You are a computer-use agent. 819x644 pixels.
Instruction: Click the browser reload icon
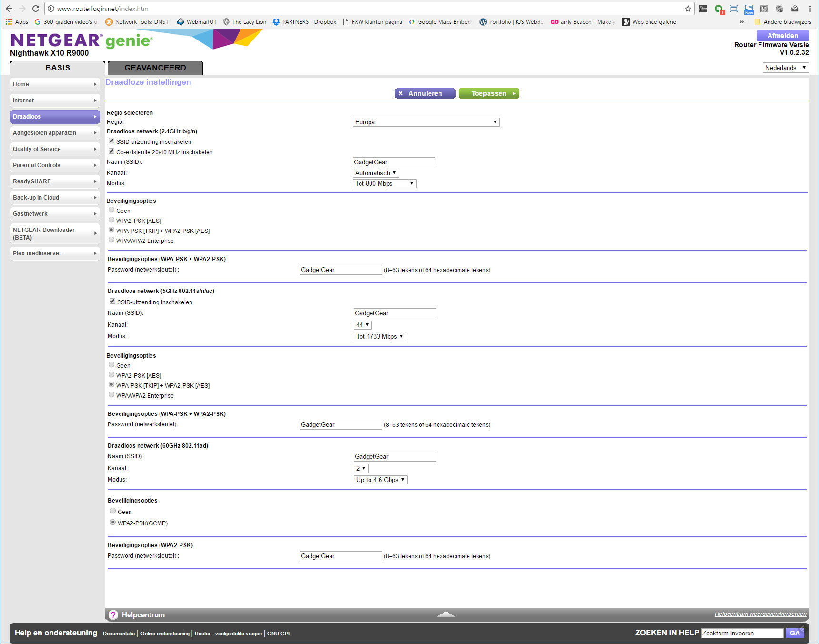click(x=36, y=9)
